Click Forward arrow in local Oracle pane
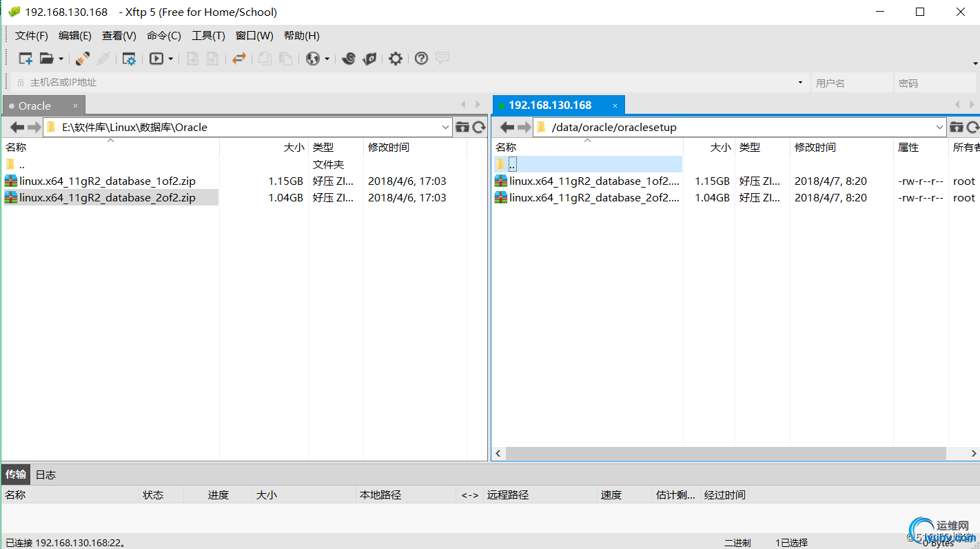The height and width of the screenshot is (549, 980). pyautogui.click(x=34, y=127)
